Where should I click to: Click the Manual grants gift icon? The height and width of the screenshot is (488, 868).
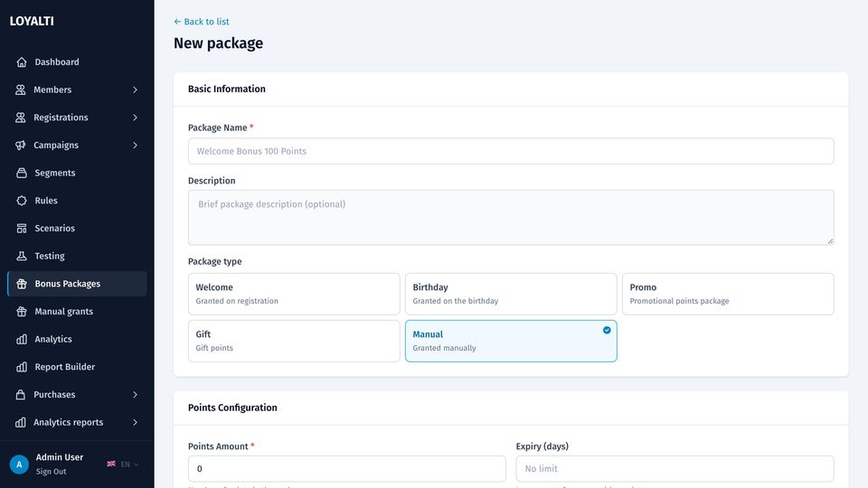point(22,312)
